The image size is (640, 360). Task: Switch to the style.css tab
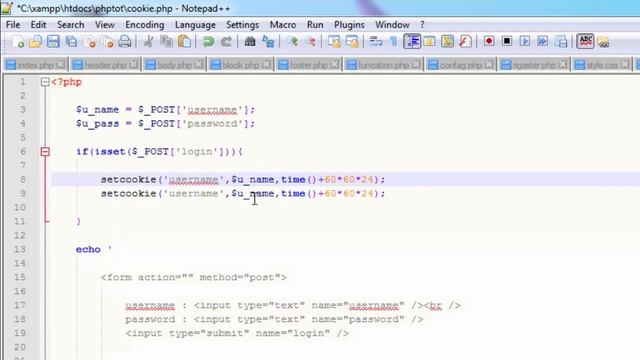pyautogui.click(x=602, y=65)
